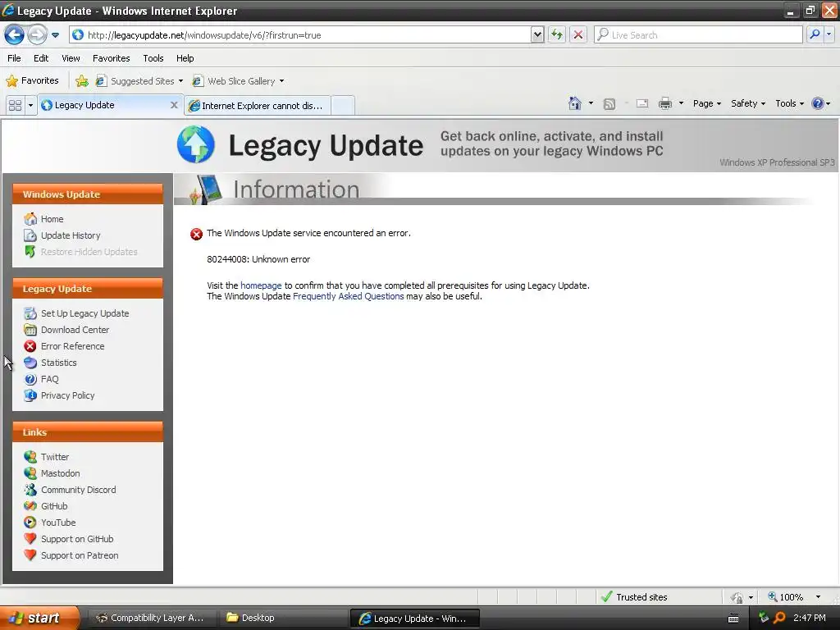Click the Print icon

(664, 103)
